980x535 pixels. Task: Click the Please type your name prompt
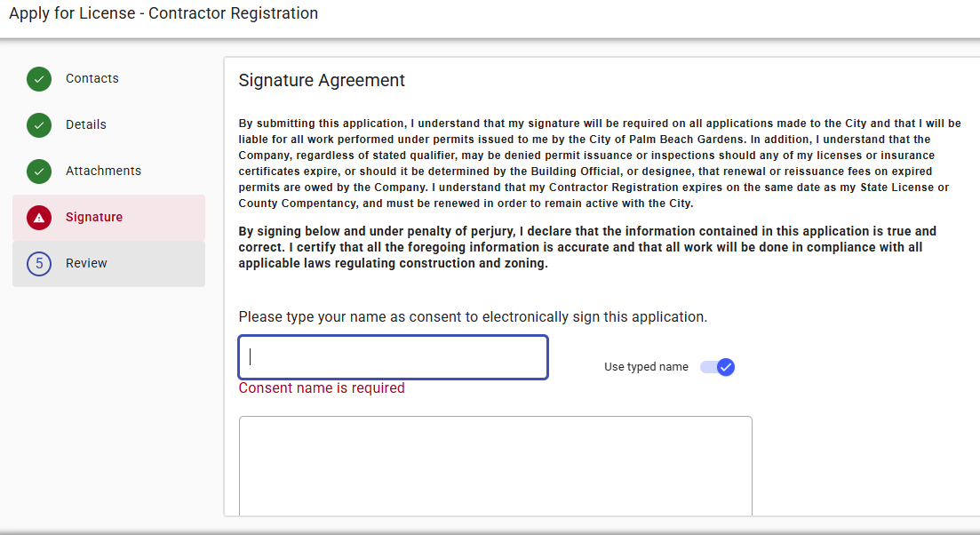click(473, 317)
